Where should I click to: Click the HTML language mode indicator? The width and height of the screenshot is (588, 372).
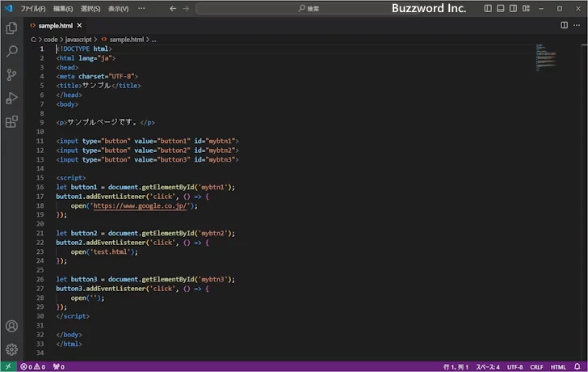[558, 366]
